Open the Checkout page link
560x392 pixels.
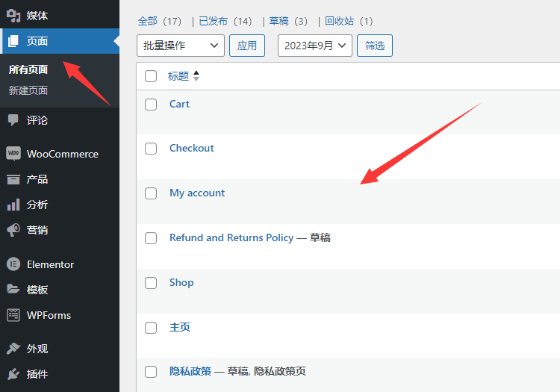(x=191, y=148)
